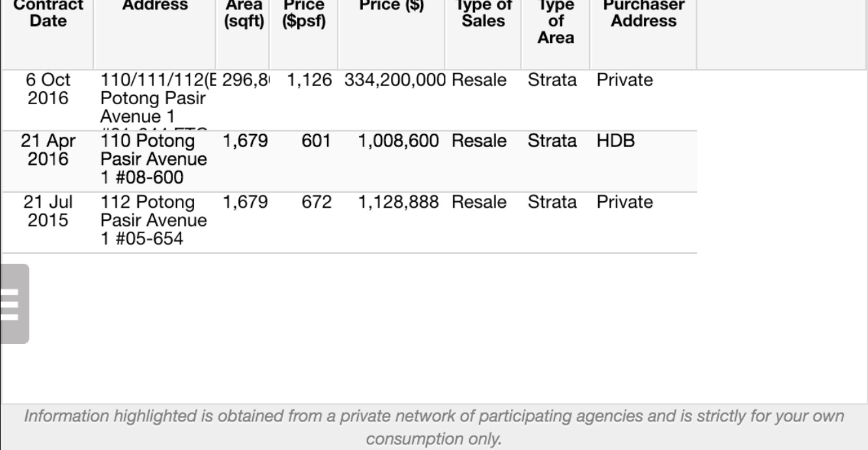Click the Price ($psf) column header
This screenshot has height=450, width=868.
point(304,13)
